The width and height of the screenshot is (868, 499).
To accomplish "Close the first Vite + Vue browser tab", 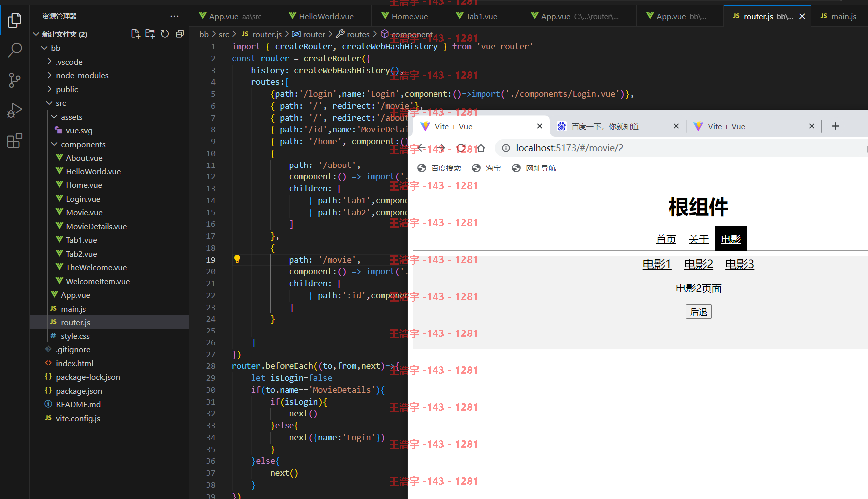I will (540, 126).
